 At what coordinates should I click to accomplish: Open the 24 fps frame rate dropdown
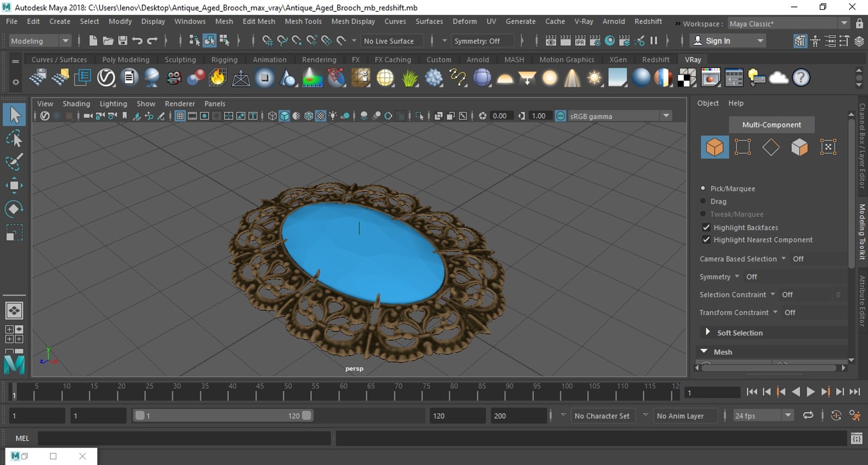763,416
